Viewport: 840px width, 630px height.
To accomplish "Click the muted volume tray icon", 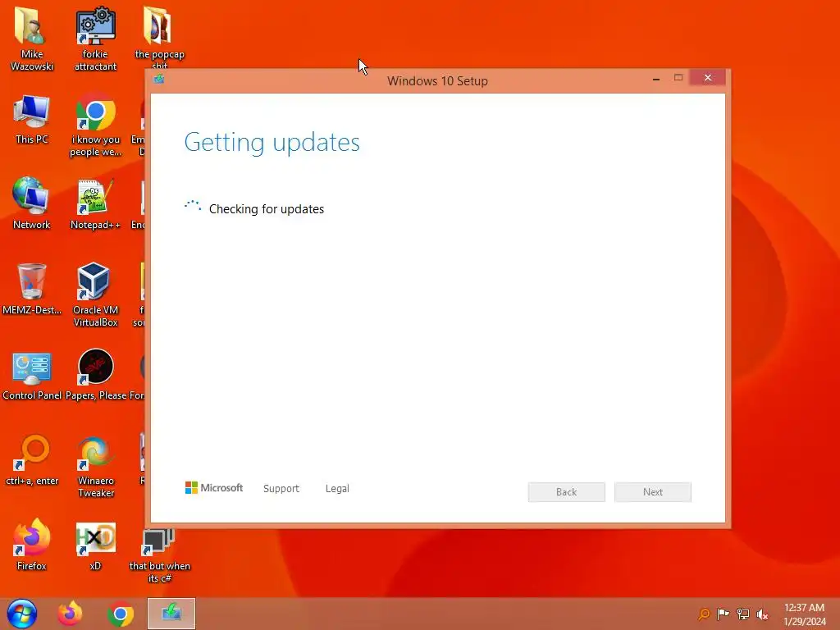I will coord(762,614).
